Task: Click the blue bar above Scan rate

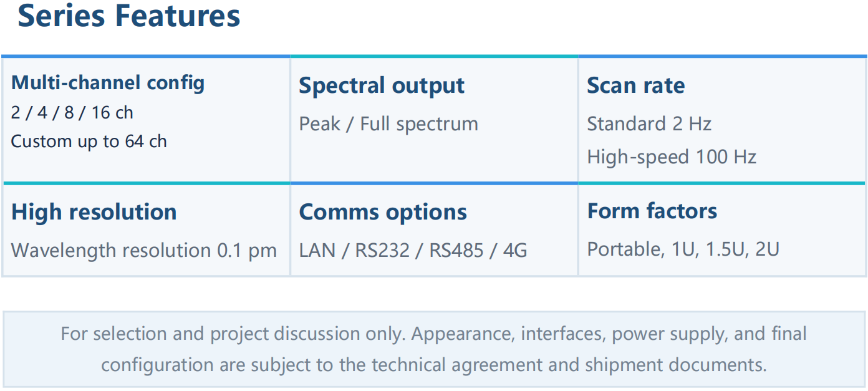Action: point(722,56)
